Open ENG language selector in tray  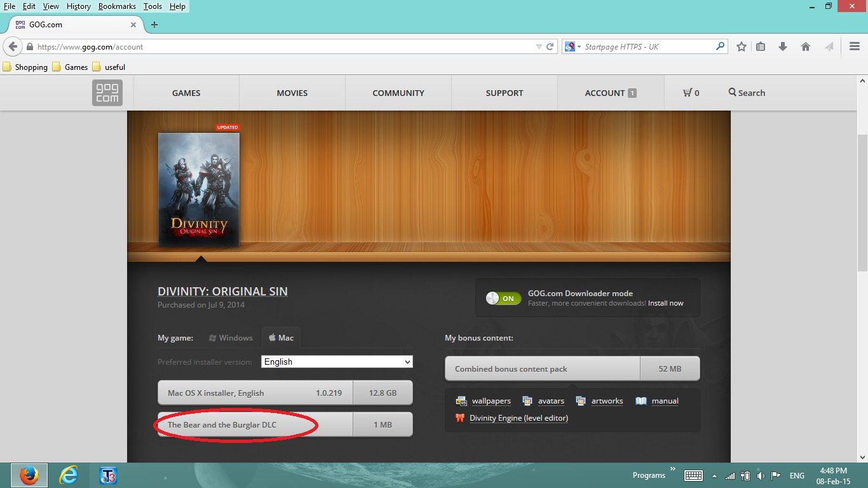tap(797, 475)
